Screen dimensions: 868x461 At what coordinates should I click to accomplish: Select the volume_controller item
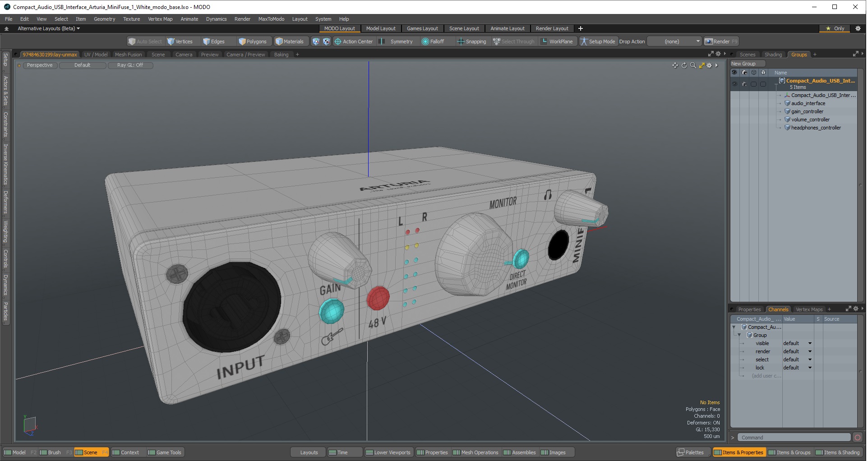(x=810, y=120)
